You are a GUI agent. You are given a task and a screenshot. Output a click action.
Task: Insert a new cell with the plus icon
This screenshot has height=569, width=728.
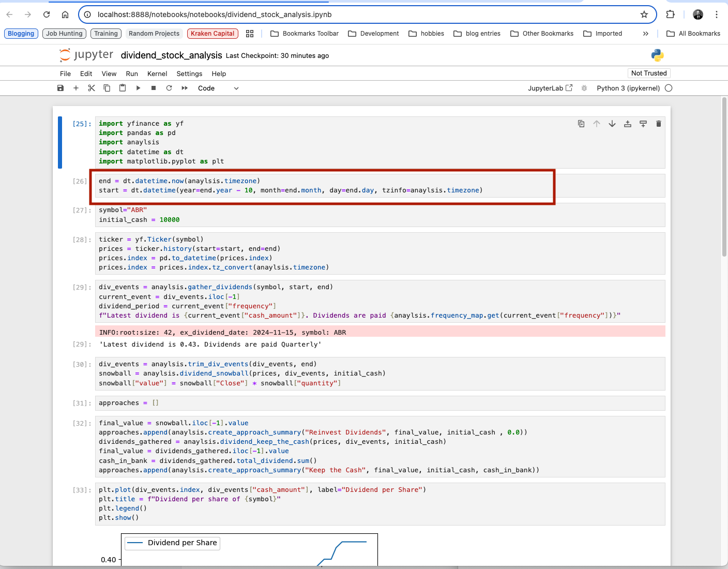click(x=76, y=88)
